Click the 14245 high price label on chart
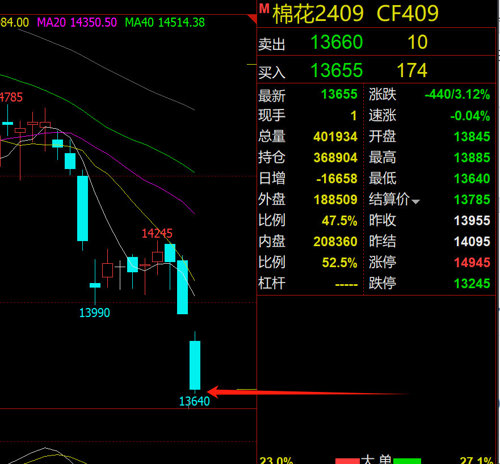500x464 pixels. tap(157, 233)
